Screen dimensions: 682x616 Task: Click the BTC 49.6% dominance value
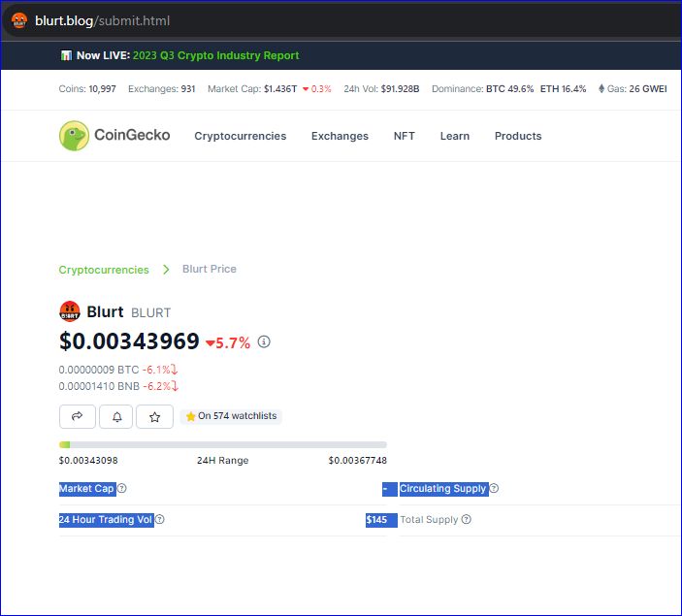pos(509,88)
